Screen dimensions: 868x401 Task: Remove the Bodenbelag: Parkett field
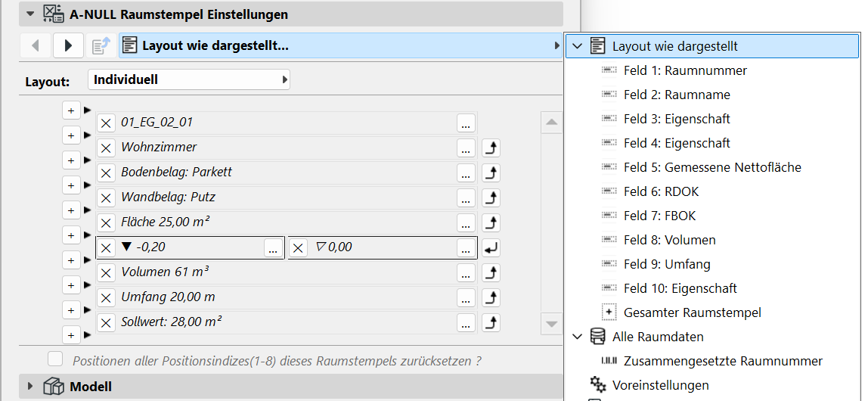click(107, 173)
